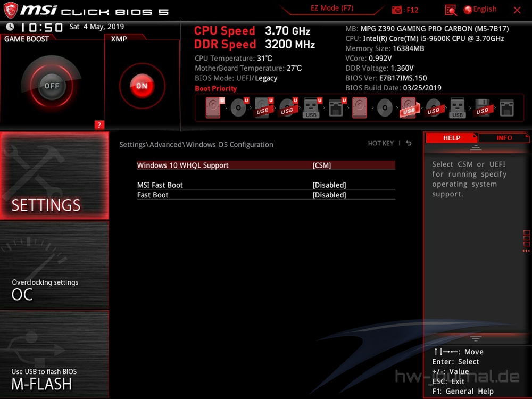
Task: Click the MotherBoard Temperature 27°C line
Action: click(x=248, y=68)
